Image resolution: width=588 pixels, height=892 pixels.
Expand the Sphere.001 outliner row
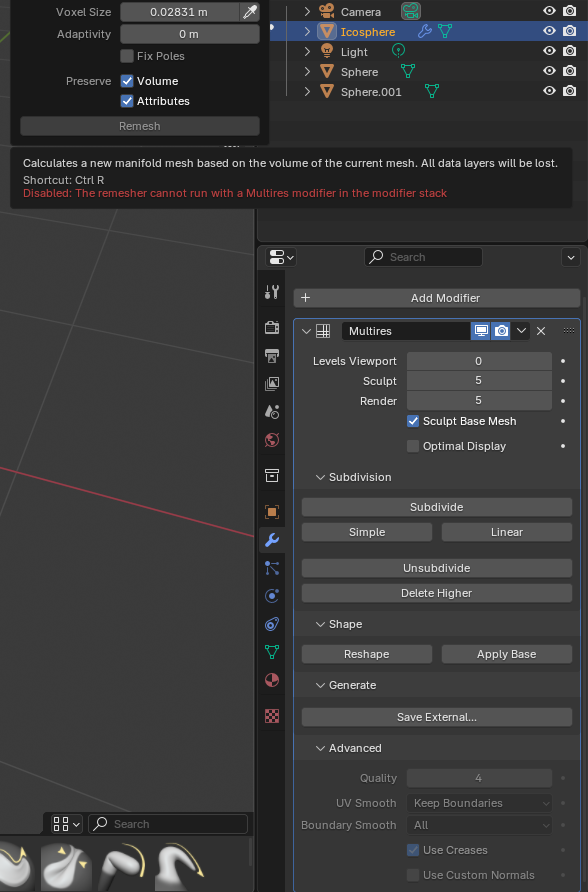(x=307, y=91)
